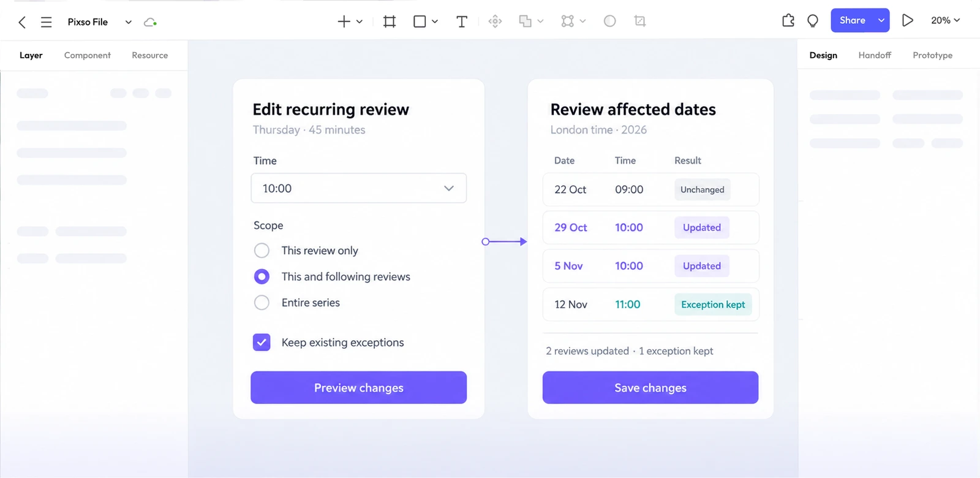The width and height of the screenshot is (980, 478).
Task: Select the Frame tool
Action: [390, 21]
